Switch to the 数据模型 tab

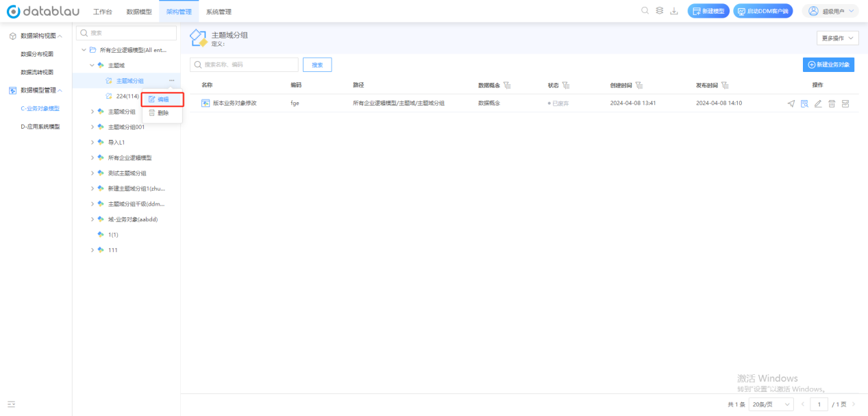(139, 12)
